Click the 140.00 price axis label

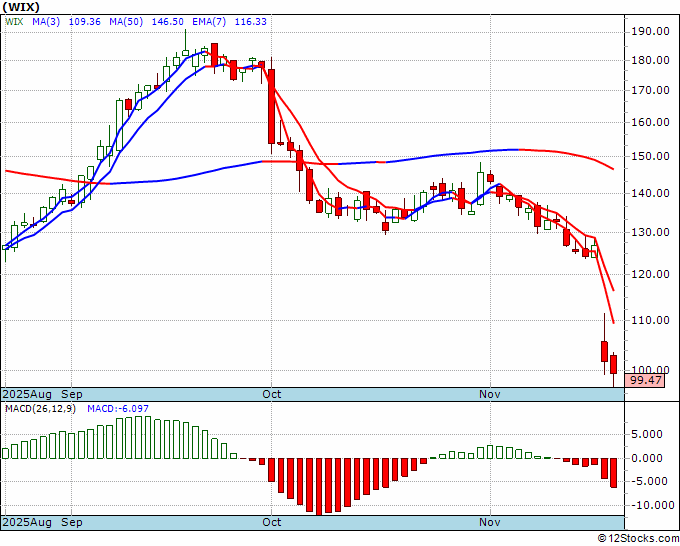tap(650, 193)
